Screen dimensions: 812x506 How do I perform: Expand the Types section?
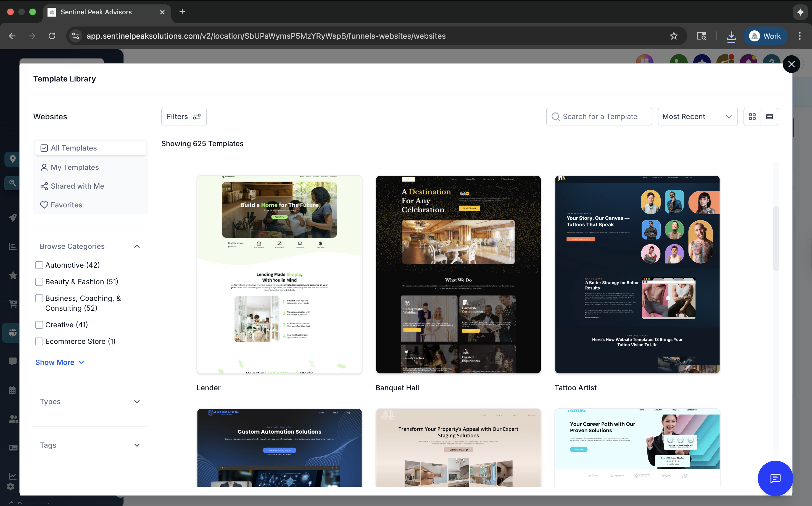[x=90, y=402]
